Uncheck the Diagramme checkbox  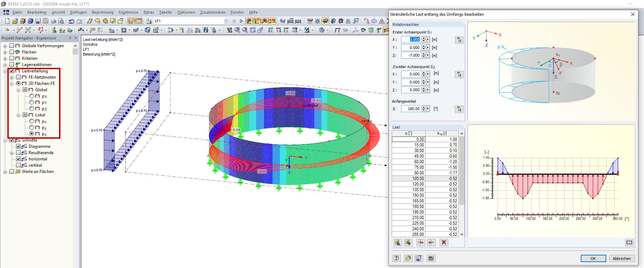pos(19,146)
